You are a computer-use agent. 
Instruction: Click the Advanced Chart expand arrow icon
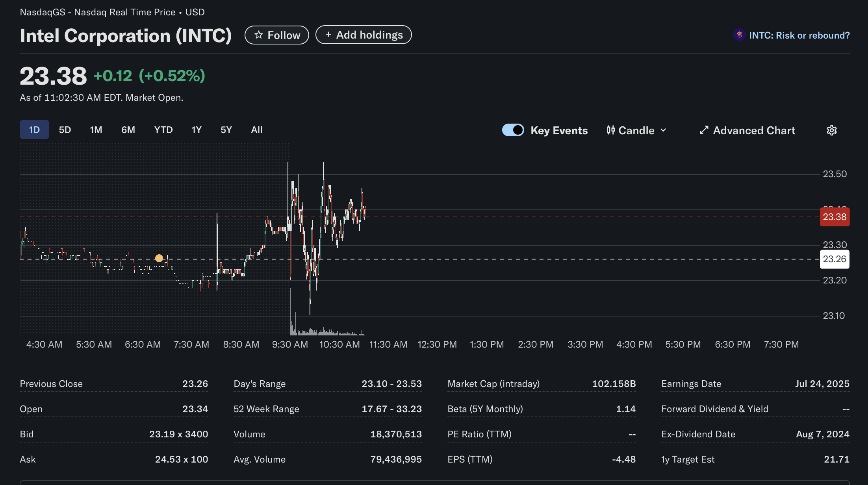704,130
